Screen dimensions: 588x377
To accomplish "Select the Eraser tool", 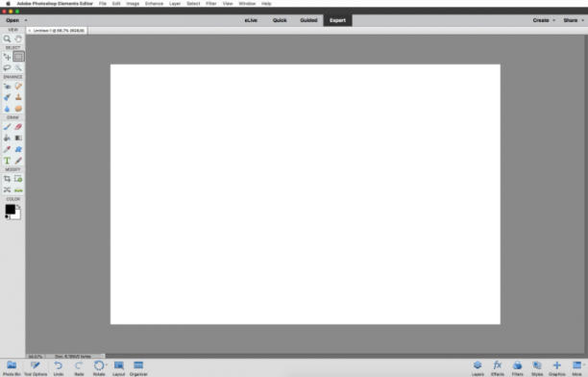I will coord(18,127).
